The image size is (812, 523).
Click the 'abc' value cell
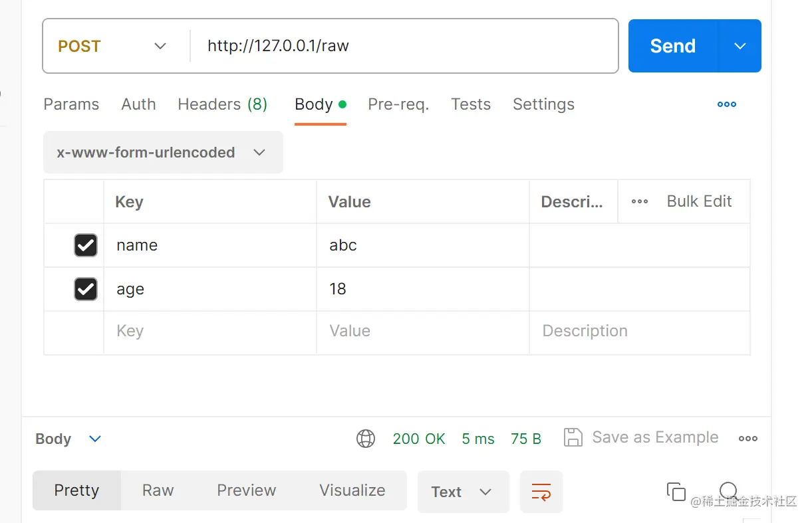point(423,245)
